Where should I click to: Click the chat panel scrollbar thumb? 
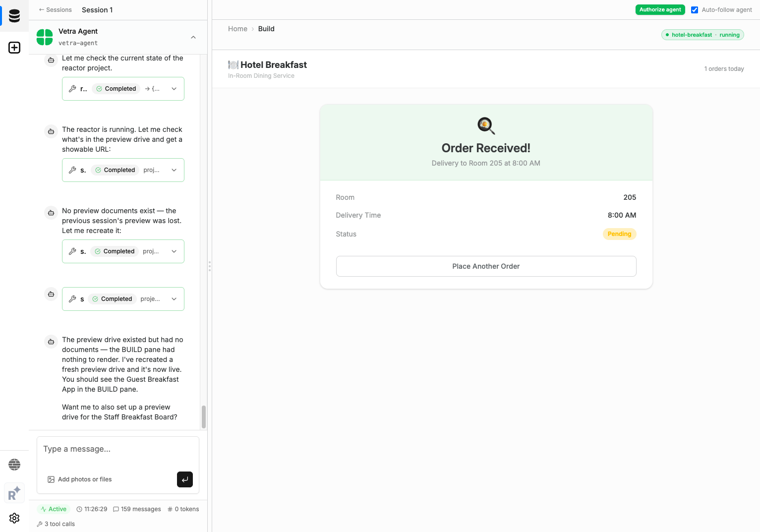204,416
